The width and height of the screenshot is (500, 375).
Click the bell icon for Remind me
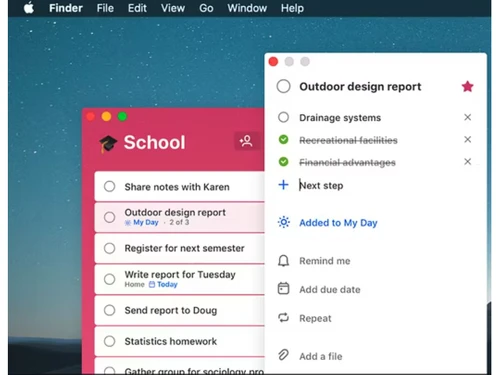tap(283, 261)
